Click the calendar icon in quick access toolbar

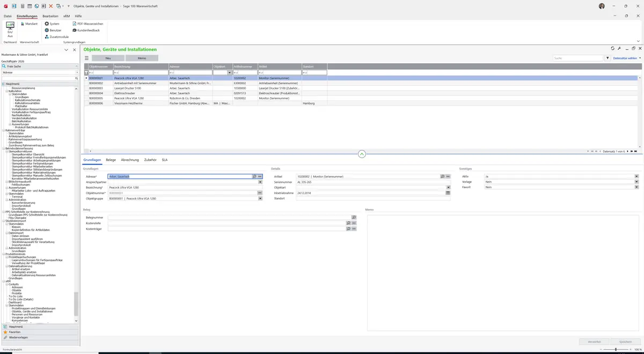point(29,6)
